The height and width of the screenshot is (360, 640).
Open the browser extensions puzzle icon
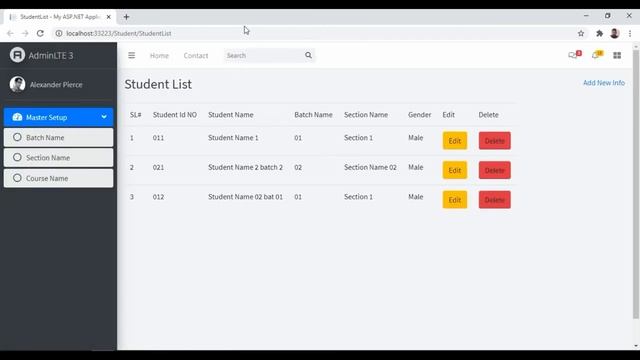tap(599, 33)
